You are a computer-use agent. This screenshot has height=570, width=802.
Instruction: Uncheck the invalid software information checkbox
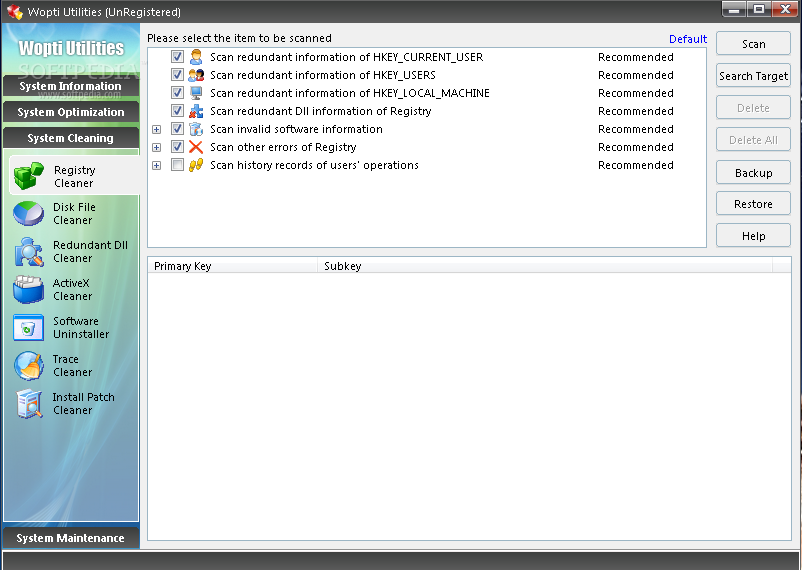point(177,129)
